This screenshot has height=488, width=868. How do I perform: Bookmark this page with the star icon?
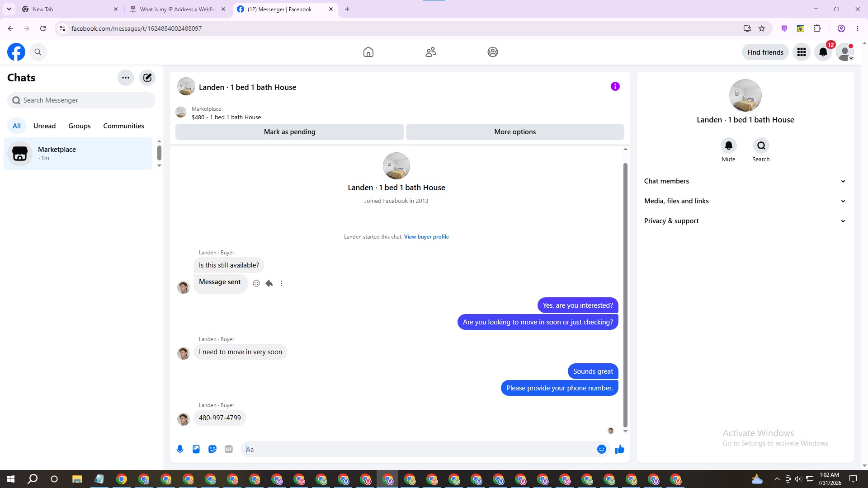(762, 28)
